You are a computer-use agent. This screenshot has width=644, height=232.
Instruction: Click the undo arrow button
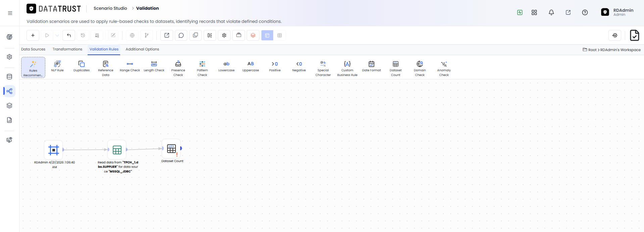tap(69, 35)
